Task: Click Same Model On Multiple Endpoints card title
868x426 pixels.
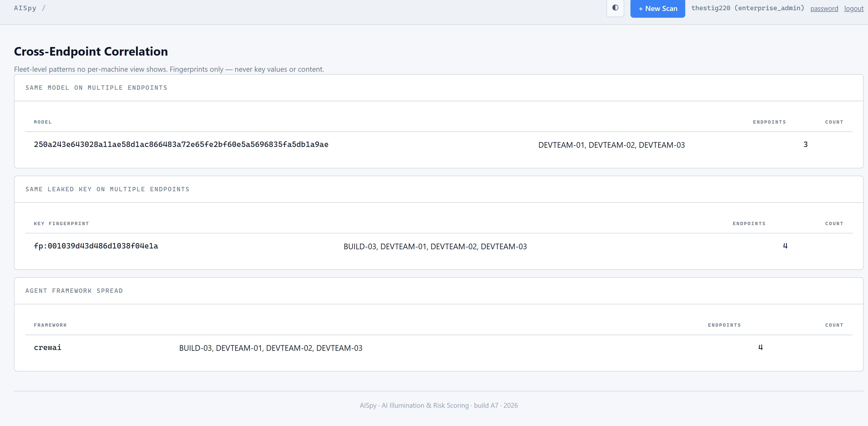Action: 96,88
